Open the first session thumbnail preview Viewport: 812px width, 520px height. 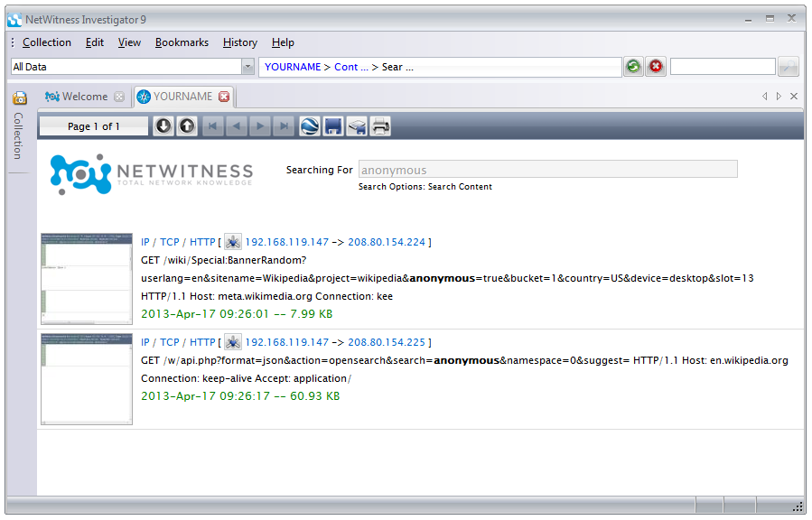(x=87, y=279)
